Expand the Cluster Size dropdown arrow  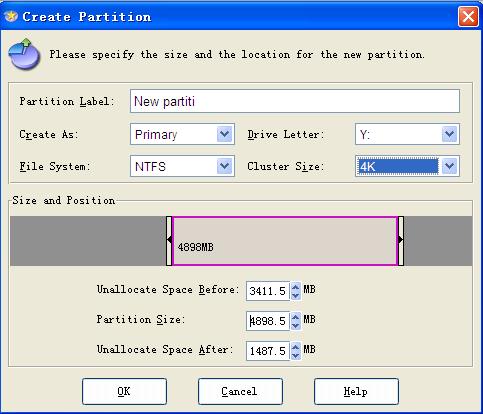click(449, 166)
